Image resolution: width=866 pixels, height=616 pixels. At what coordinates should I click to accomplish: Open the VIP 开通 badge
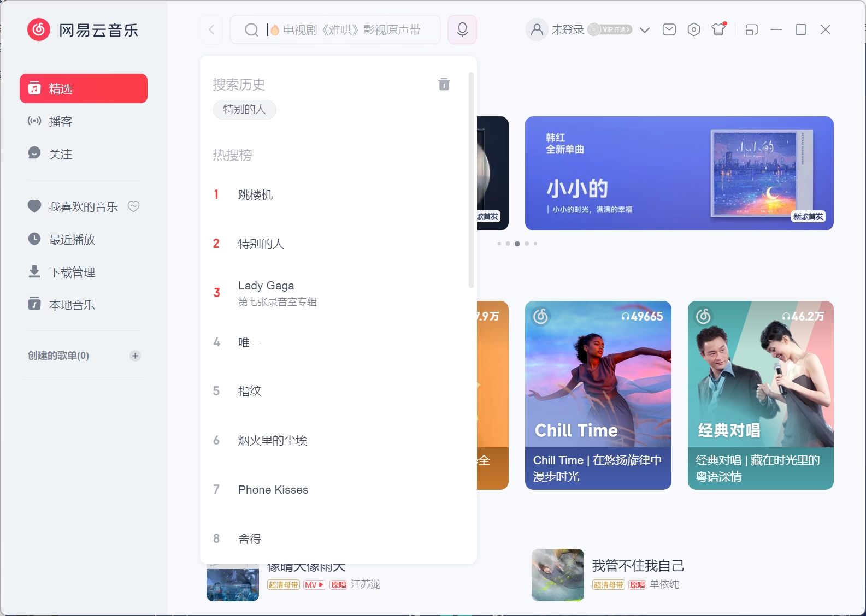[x=610, y=29]
